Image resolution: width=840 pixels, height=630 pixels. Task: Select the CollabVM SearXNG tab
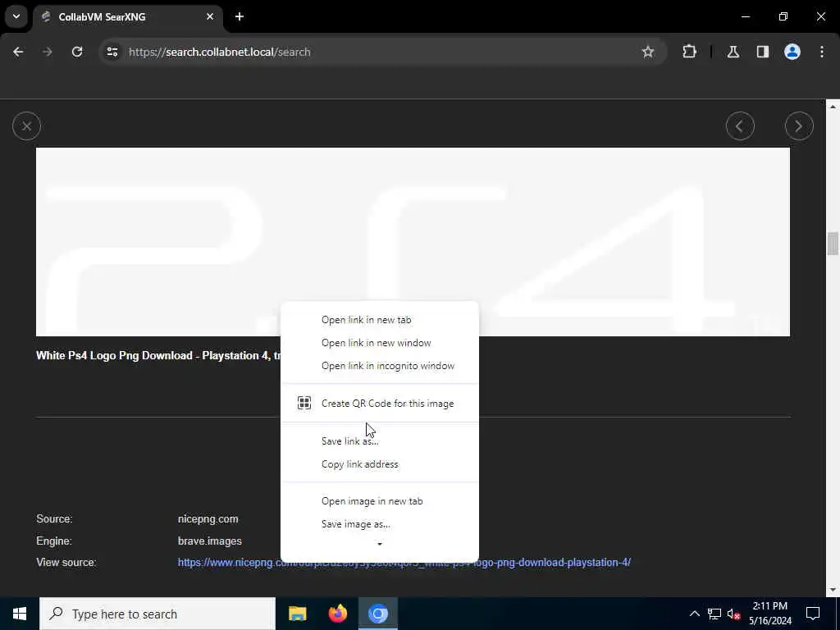pyautogui.click(x=128, y=16)
